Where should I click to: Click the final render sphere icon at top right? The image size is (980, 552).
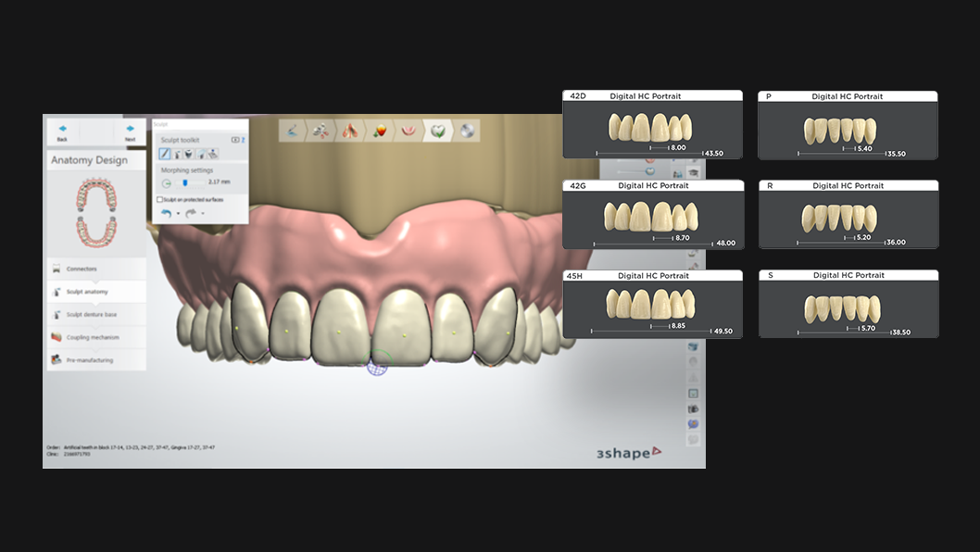(x=466, y=131)
